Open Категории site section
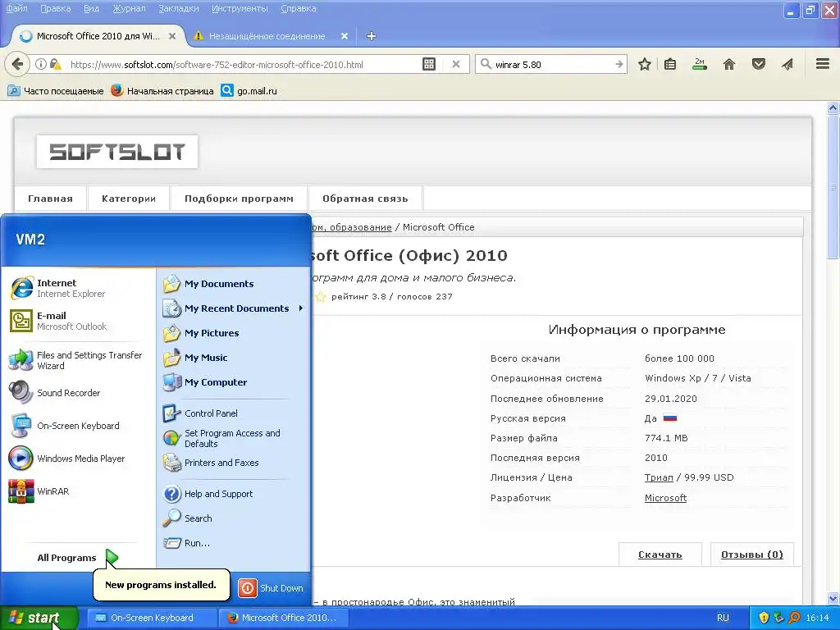Viewport: 840px width, 630px height. 129,199
